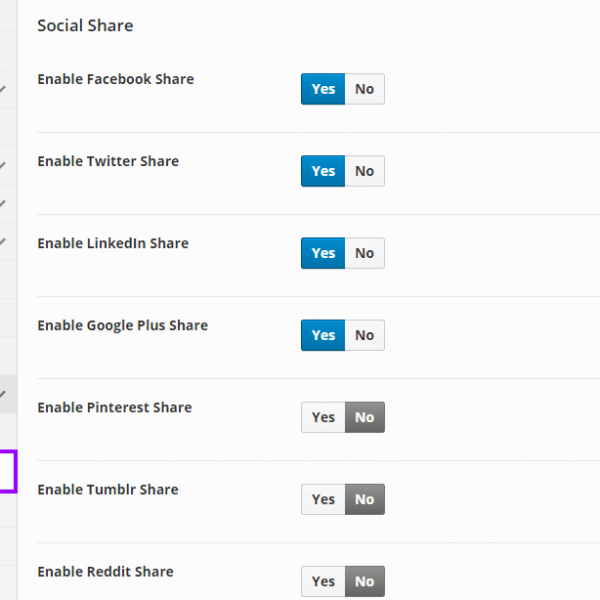
Task: Switch Google Plus Share to No
Action: (364, 335)
